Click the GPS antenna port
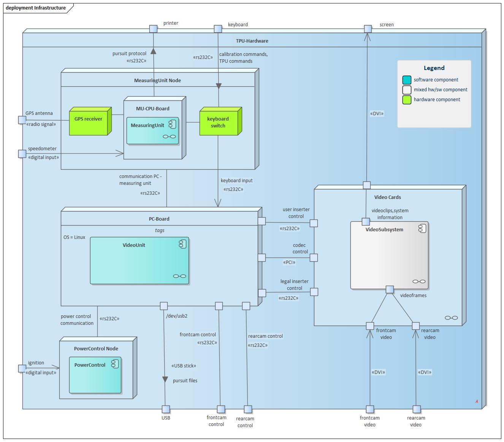Viewport: 504px width, 442px height. pos(22,120)
